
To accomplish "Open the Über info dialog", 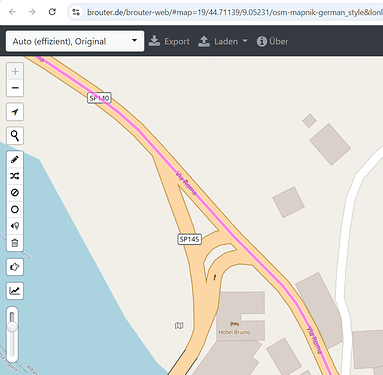I will point(272,41).
